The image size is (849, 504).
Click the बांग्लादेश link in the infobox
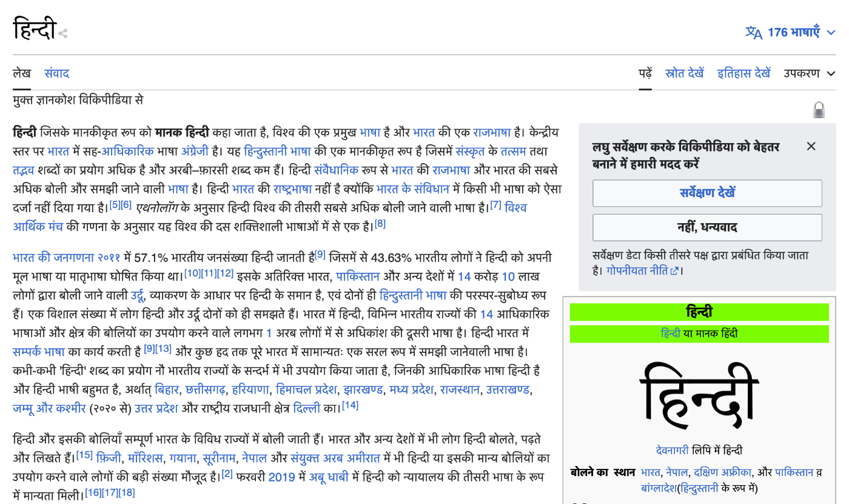[x=659, y=488]
